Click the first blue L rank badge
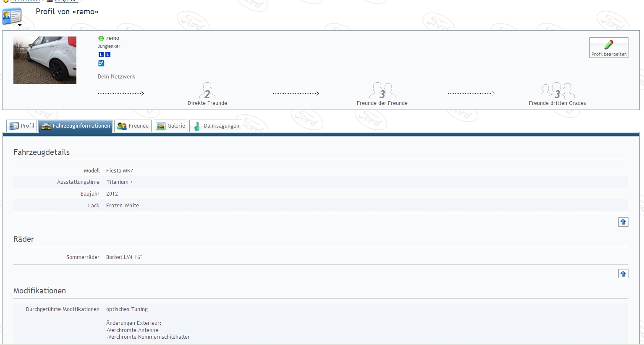Screen dimensions: 644x345 [x=101, y=55]
